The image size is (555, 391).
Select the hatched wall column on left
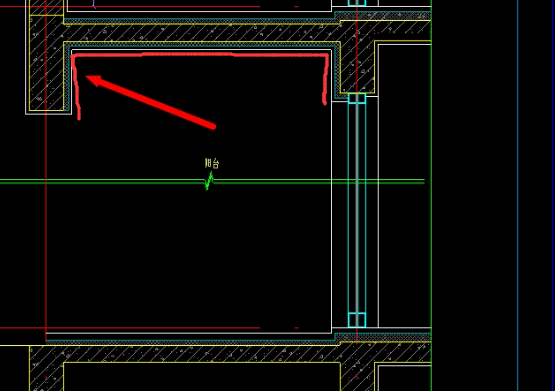[46, 64]
